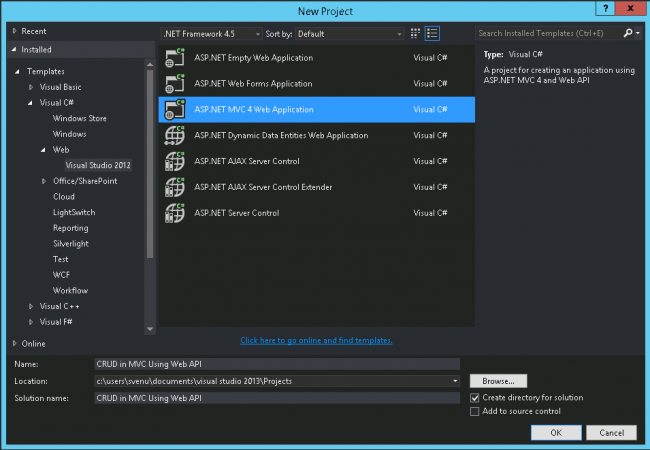Expand the Visual Basic node
The width and height of the screenshot is (650, 450).
click(31, 87)
